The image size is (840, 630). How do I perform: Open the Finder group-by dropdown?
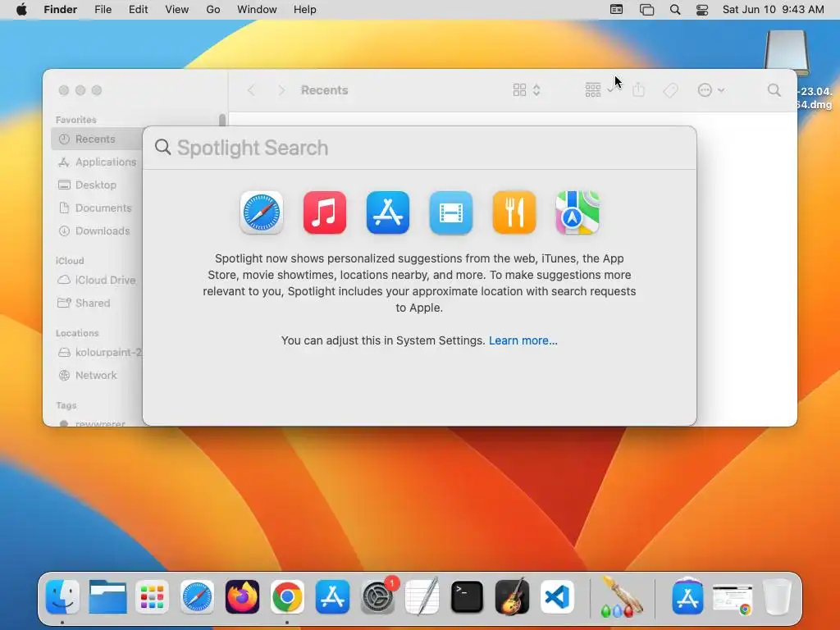(x=600, y=90)
